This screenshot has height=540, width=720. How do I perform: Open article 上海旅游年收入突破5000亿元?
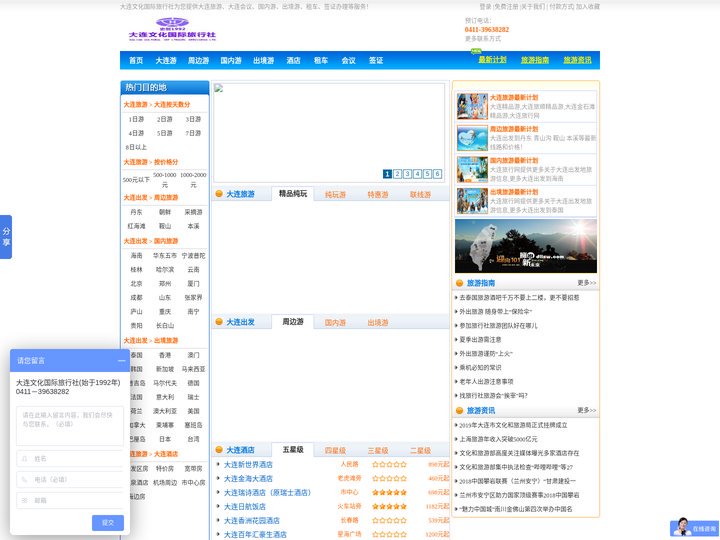[x=498, y=439]
